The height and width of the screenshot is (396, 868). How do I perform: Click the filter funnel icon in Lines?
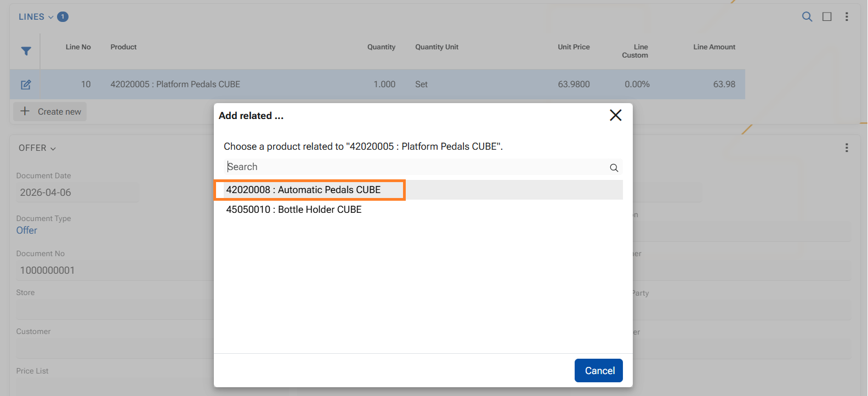26,51
